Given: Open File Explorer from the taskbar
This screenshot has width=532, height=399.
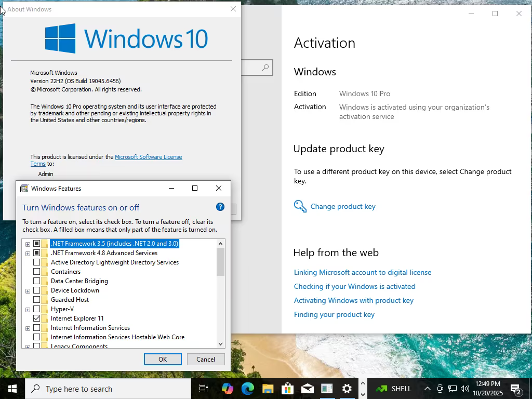Looking at the screenshot, I should pos(268,389).
